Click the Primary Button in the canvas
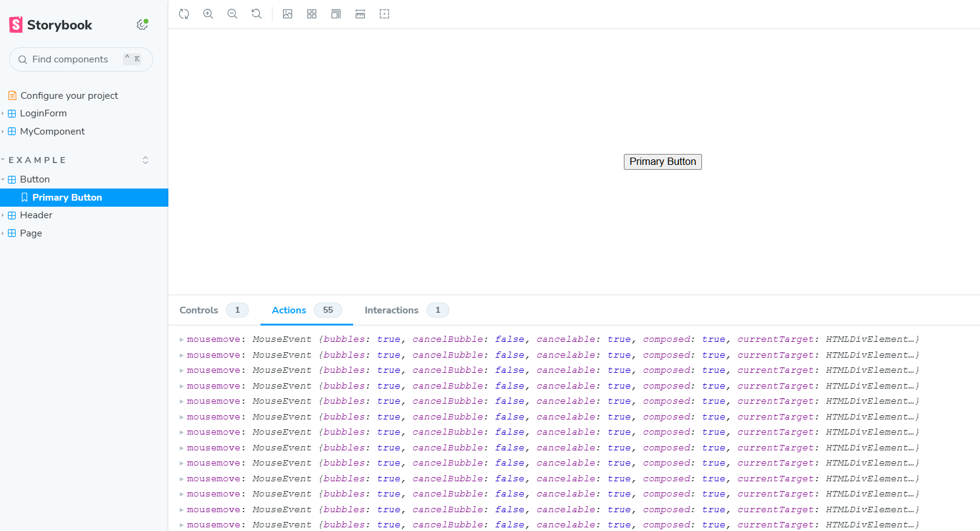The width and height of the screenshot is (980, 531). point(663,162)
